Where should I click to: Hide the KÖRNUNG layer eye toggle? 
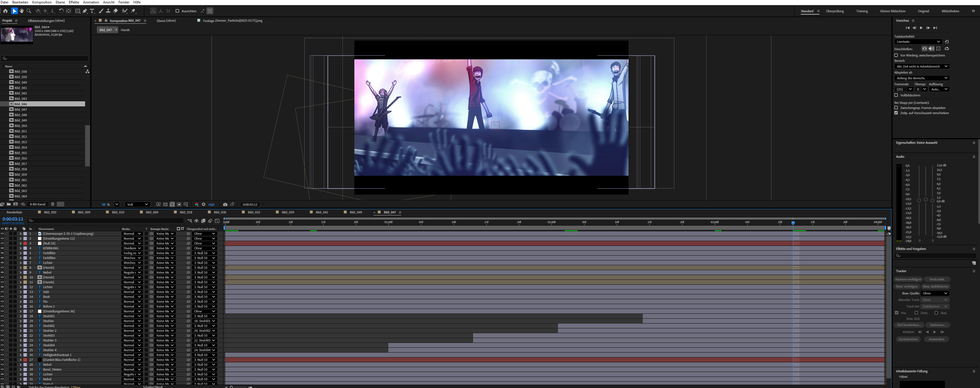2,248
